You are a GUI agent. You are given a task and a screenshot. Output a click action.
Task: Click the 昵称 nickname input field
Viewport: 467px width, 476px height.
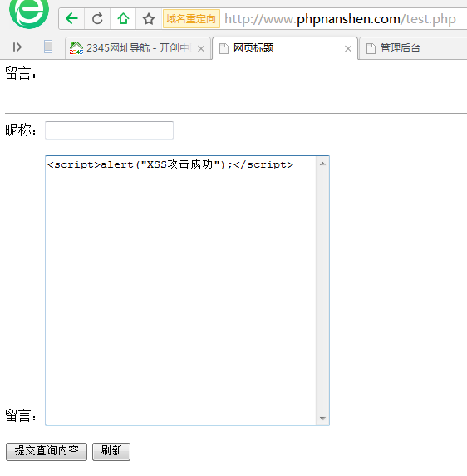pos(110,130)
